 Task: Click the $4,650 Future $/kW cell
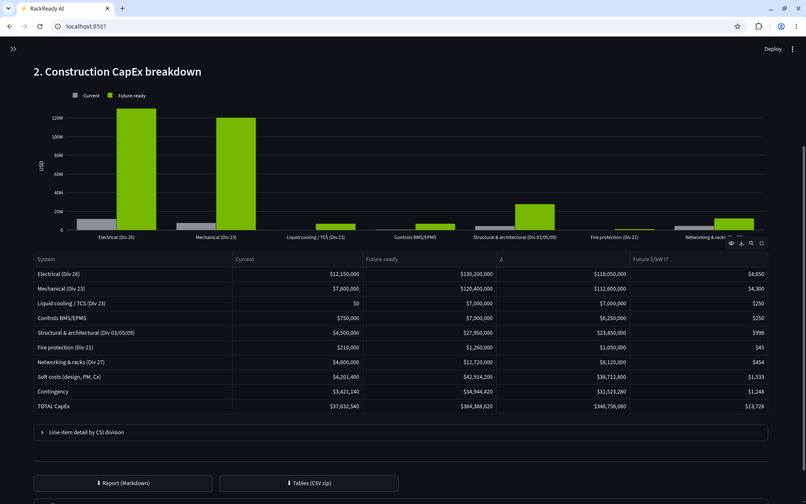click(699, 274)
